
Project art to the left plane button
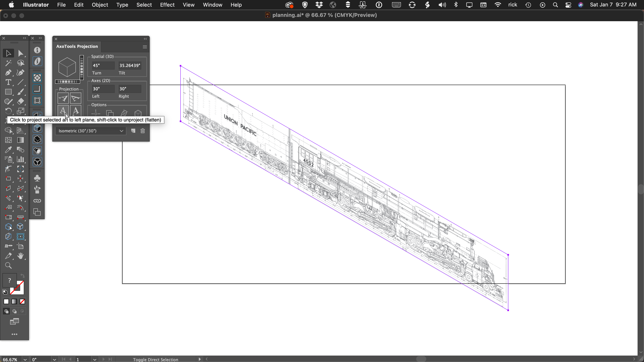[x=63, y=110]
